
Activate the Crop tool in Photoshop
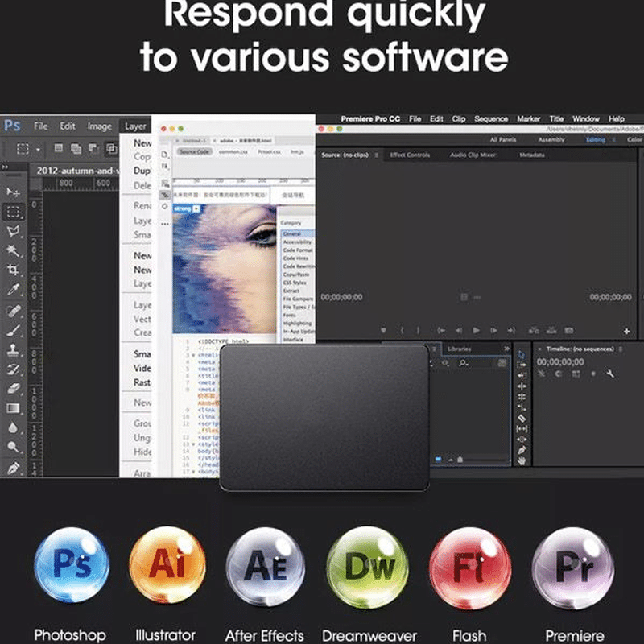[x=13, y=270]
